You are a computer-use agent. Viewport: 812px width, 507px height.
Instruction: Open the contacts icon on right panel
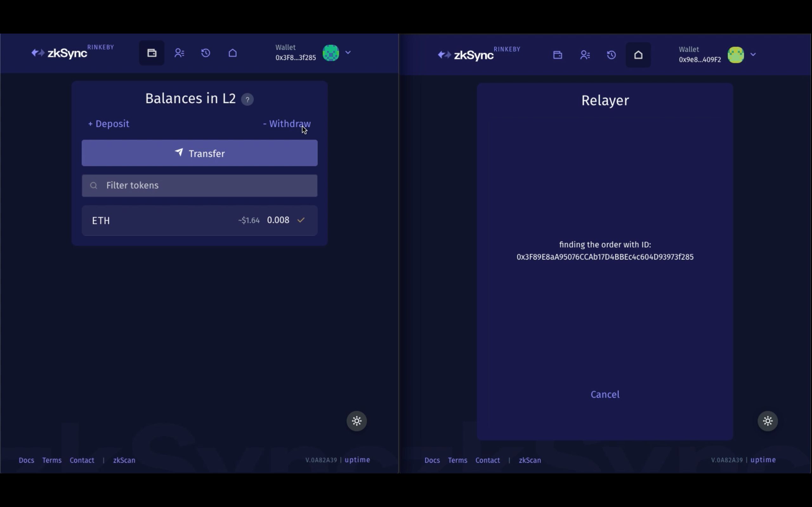(585, 55)
